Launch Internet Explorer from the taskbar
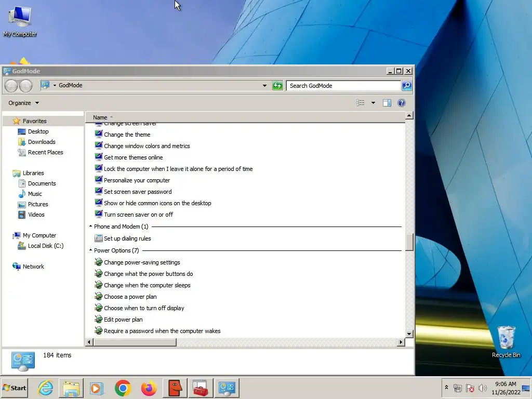Viewport: 532px width, 399px height. click(x=46, y=388)
